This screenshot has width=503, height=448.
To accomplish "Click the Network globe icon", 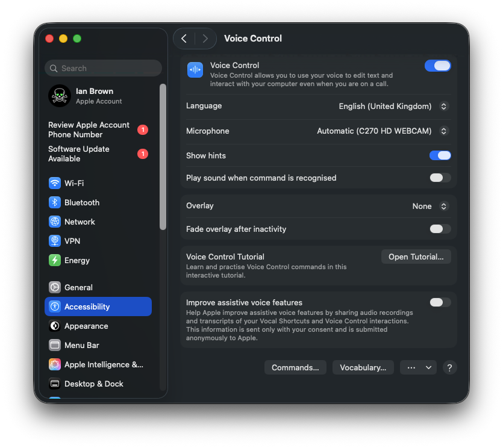I will [55, 222].
